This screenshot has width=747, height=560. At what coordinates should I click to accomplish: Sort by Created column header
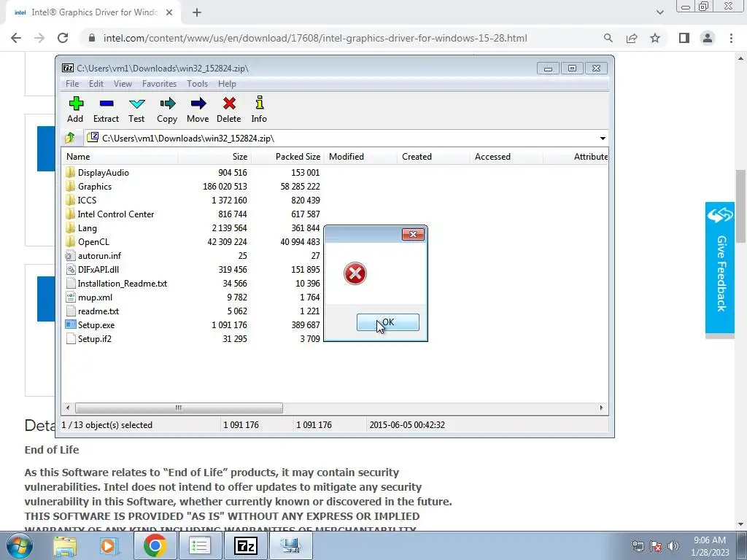click(x=433, y=157)
